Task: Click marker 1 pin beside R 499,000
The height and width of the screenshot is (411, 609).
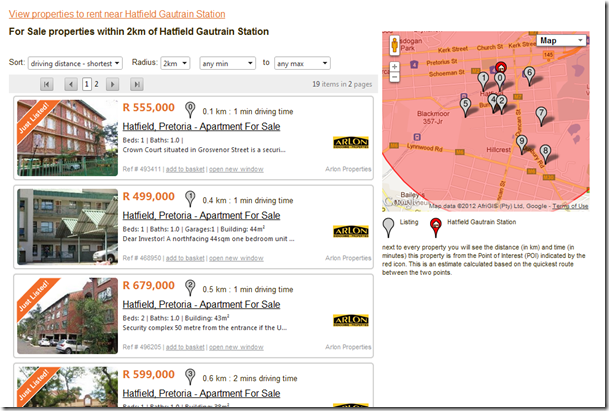Action: [x=190, y=199]
